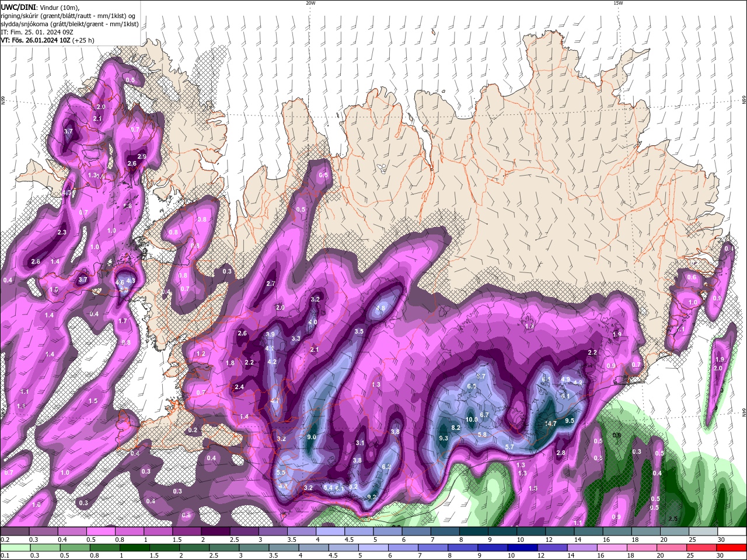Image resolution: width=747 pixels, height=560 pixels.
Task: Click the lower legend swatch between 2.5 and 3
Action: point(224,548)
